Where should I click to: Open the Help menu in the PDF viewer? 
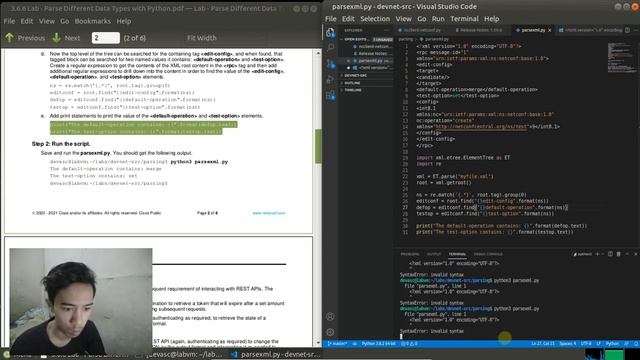click(124, 21)
